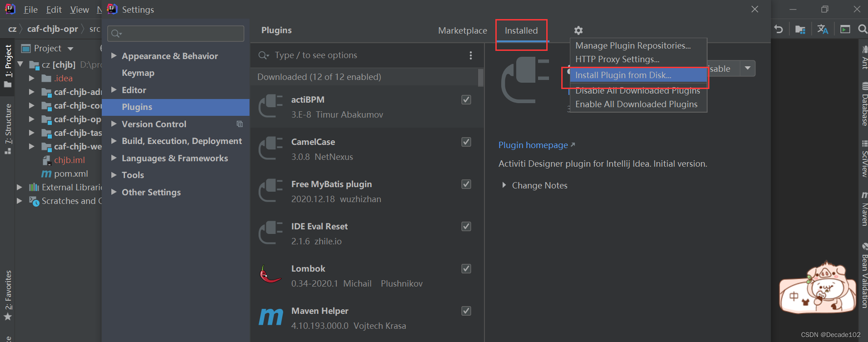Open the Bean Validation tool window

click(x=864, y=276)
